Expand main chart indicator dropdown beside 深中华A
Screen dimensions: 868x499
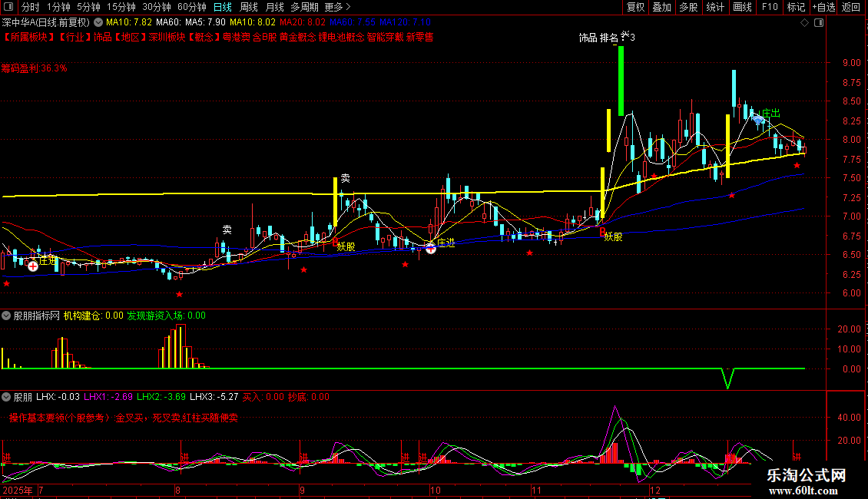98,23
